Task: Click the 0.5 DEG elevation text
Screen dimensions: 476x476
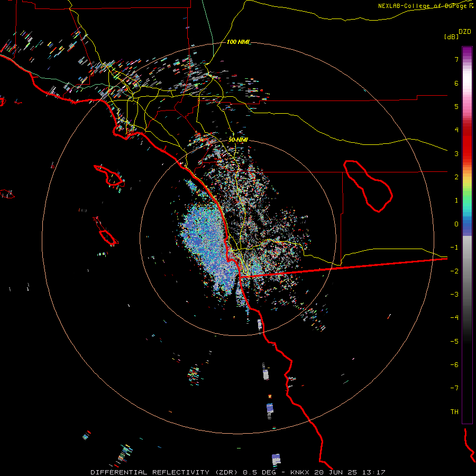Action: (x=259, y=472)
